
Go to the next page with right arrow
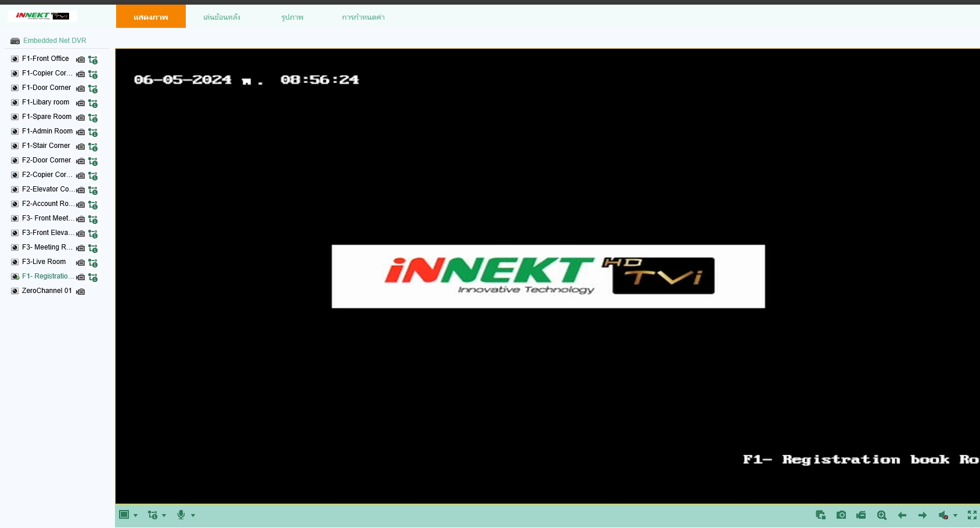pyautogui.click(x=922, y=515)
